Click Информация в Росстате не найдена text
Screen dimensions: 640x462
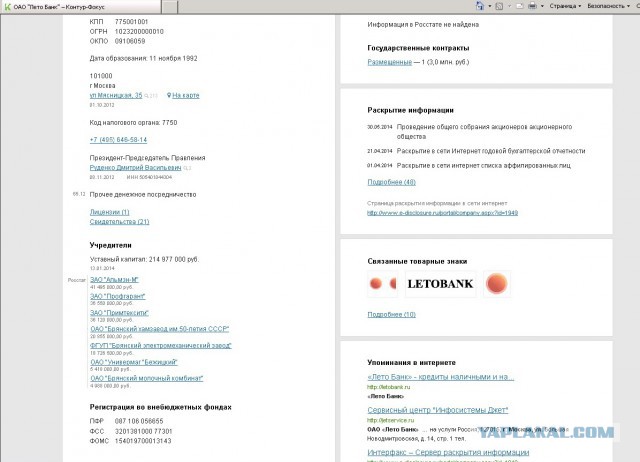tap(423, 24)
